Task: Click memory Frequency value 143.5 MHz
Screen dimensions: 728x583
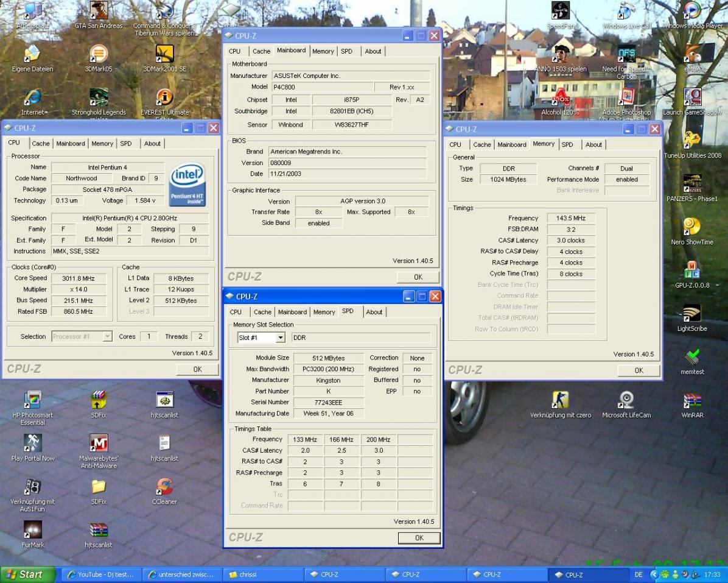Action: tap(571, 218)
